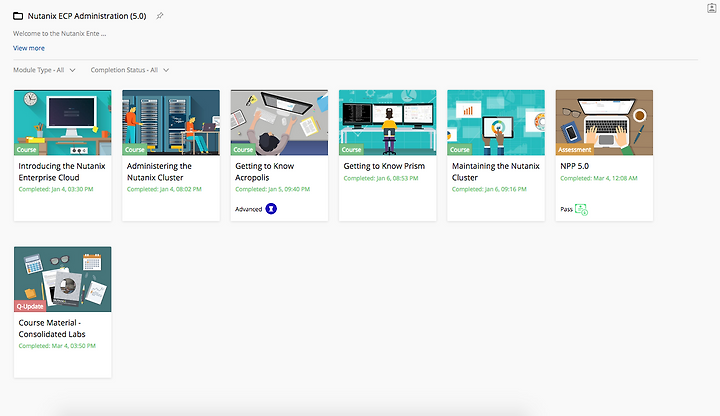Click the title 'Getting to Know Acropolis'
Screen dimensions: 720x416
(264, 172)
